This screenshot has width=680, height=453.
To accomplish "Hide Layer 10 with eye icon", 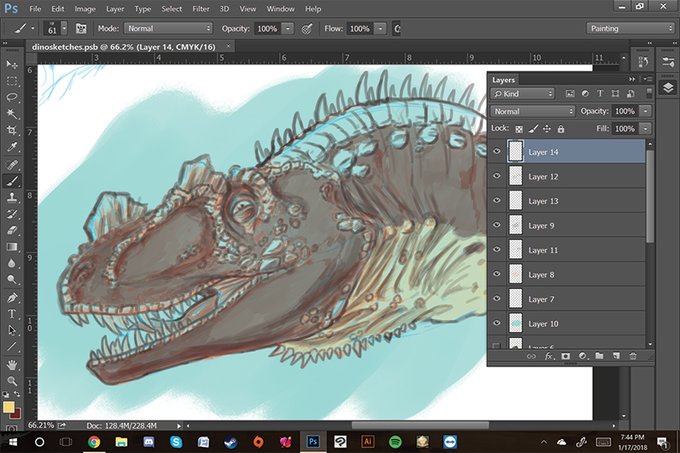I will [x=497, y=324].
